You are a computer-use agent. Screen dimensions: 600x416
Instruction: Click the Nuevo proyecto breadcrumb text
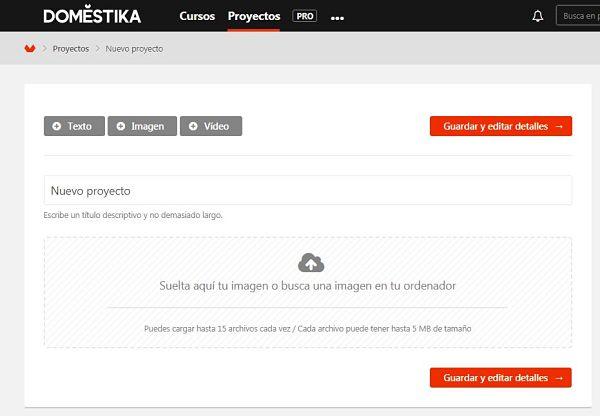tap(134, 49)
